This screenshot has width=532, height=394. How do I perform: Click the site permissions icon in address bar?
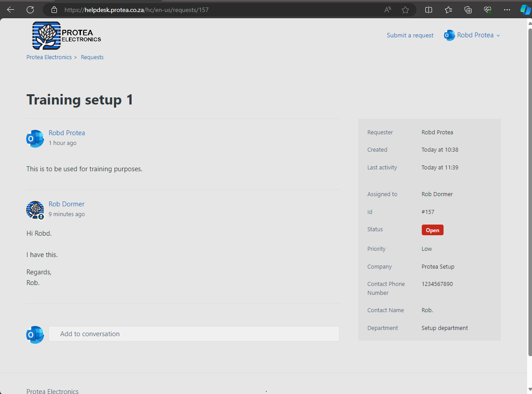53,9
